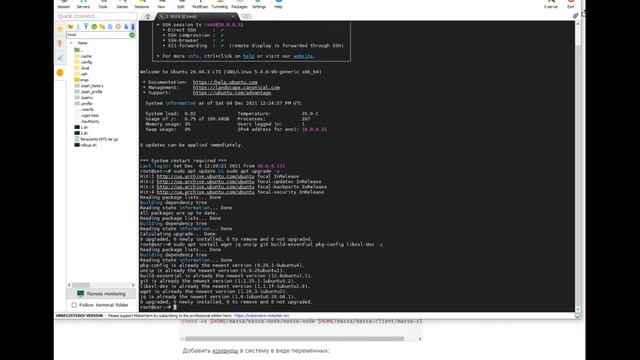Open the ubuntu.com/advantage link
640x360 pixels.
(232, 93)
